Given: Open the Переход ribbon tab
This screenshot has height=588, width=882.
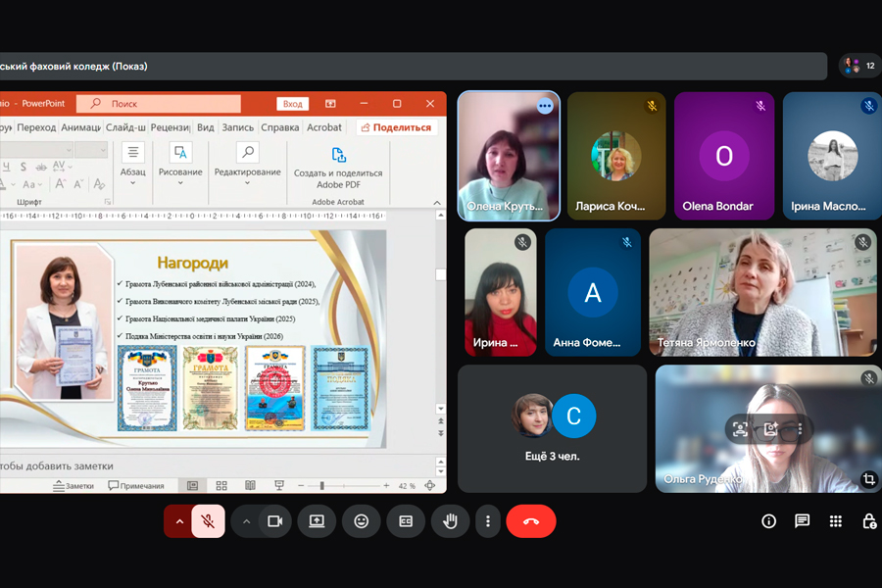Looking at the screenshot, I should (36, 127).
